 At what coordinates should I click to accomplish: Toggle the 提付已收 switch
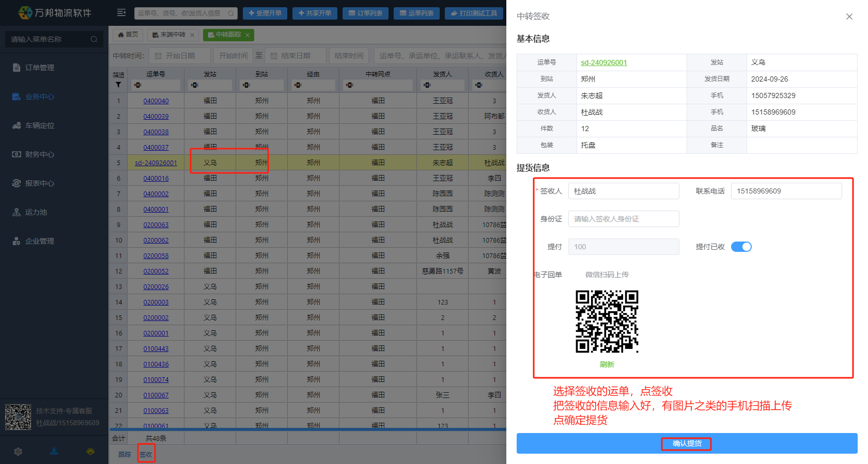click(x=741, y=247)
